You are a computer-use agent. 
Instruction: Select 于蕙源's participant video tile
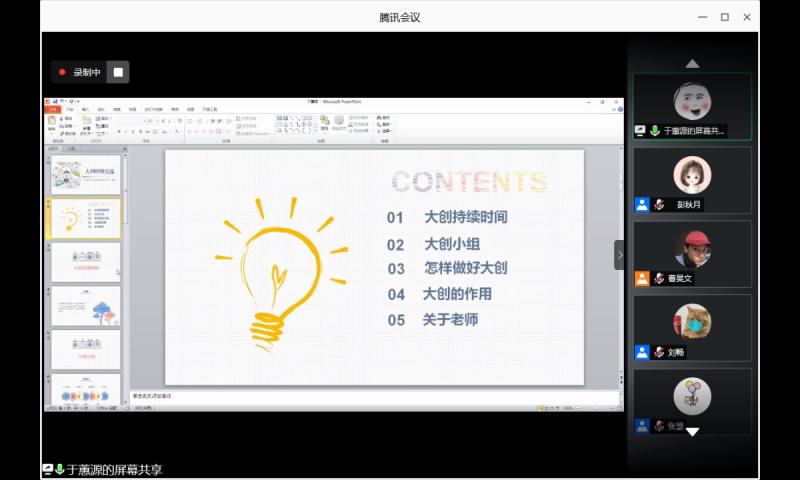692,106
